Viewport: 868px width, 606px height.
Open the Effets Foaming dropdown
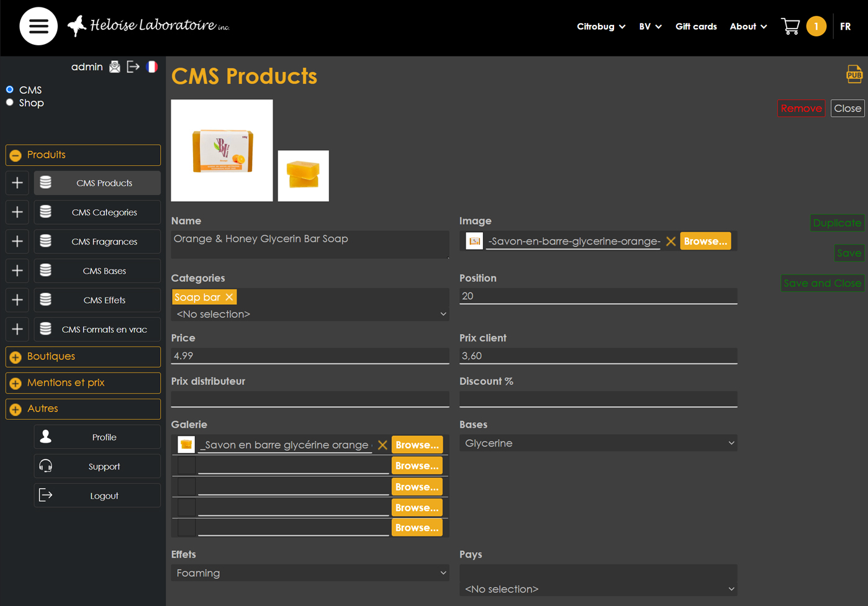click(x=309, y=573)
